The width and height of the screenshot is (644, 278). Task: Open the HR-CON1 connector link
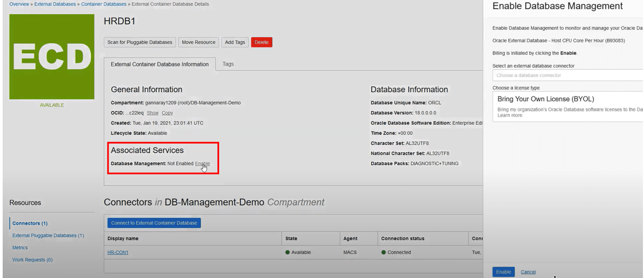[118, 252]
